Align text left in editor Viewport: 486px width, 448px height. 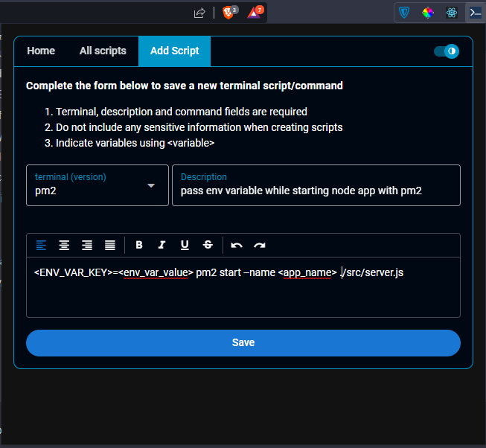41,245
